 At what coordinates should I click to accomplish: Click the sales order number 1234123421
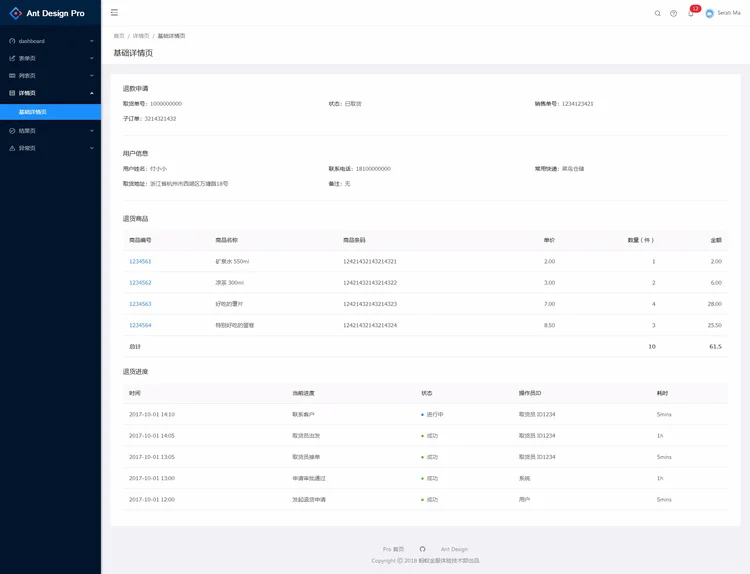[577, 104]
